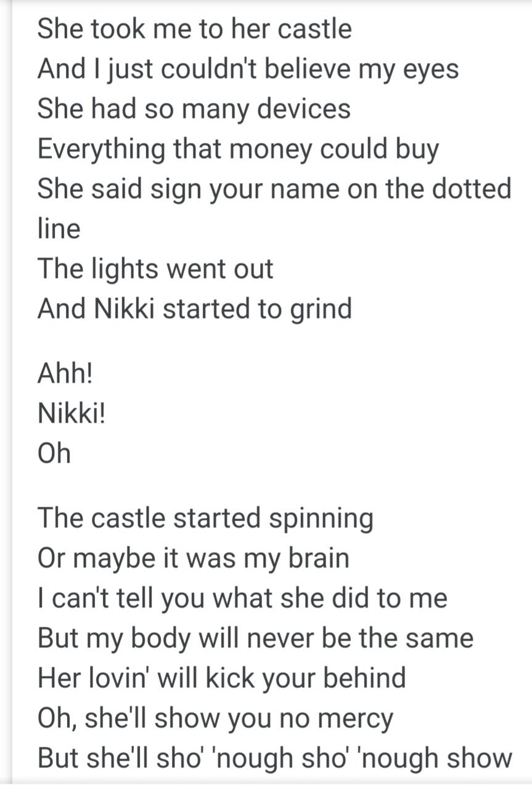Click the last line starting 'But she'll sho' 'nough'
532x789 pixels.
point(275,758)
